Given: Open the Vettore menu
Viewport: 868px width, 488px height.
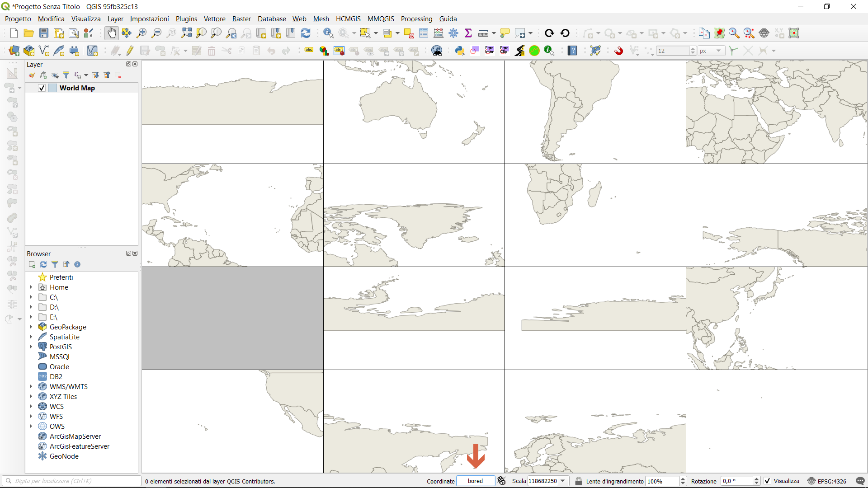Looking at the screenshot, I should click(214, 19).
